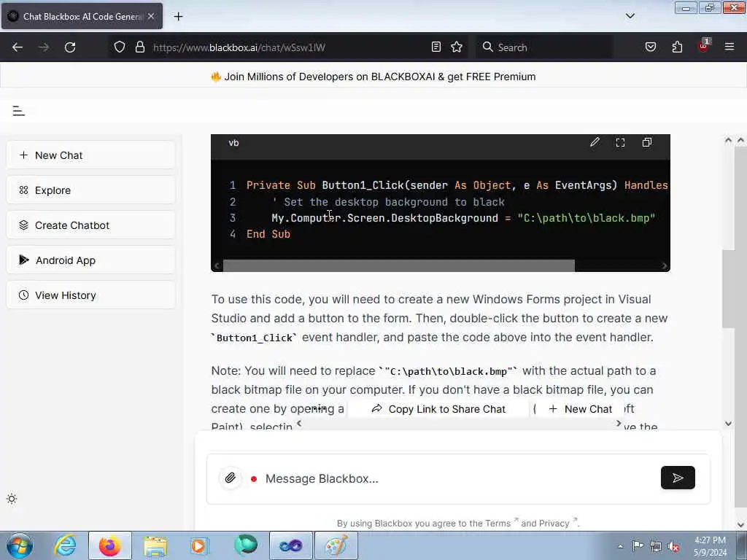
Task: Click code block scroll-right arrow
Action: point(664,265)
